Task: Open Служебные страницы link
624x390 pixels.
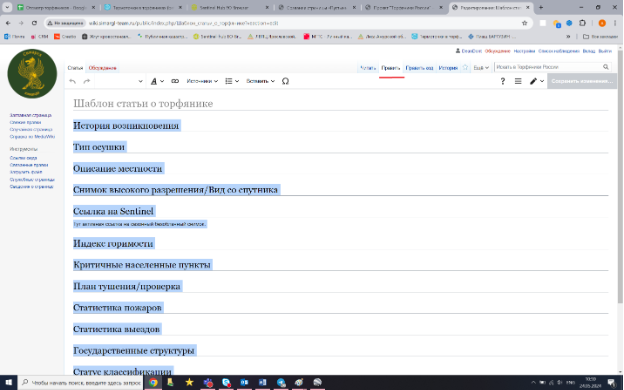Action: coord(32,179)
